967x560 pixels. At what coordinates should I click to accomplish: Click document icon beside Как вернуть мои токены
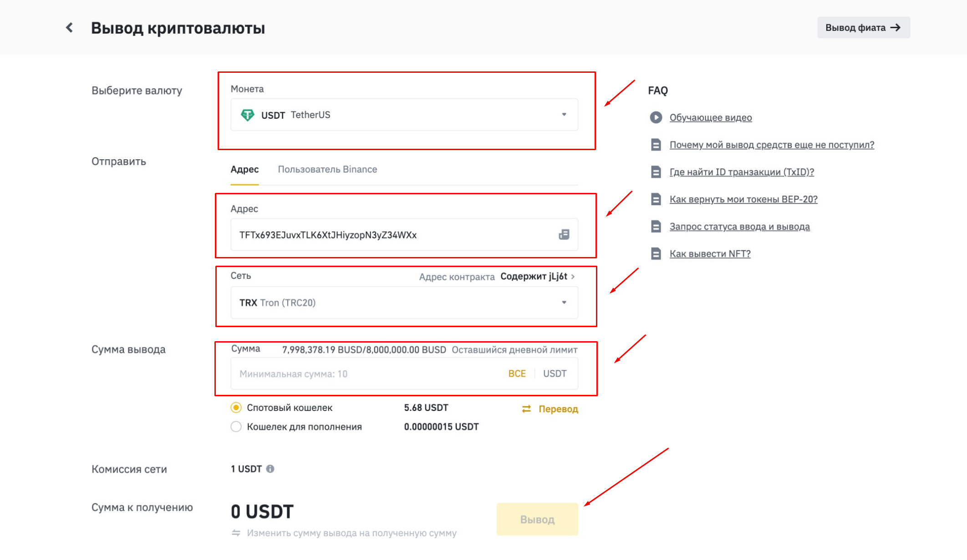tap(656, 199)
